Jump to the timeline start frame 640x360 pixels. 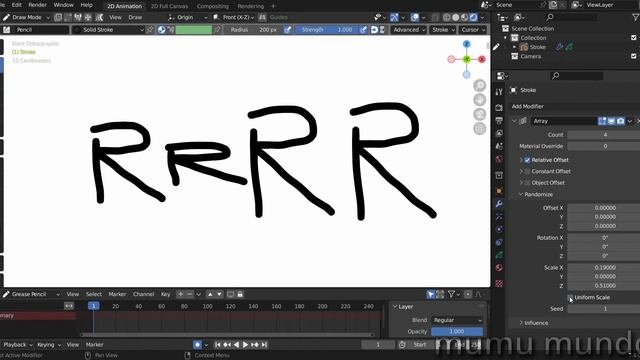(218, 345)
